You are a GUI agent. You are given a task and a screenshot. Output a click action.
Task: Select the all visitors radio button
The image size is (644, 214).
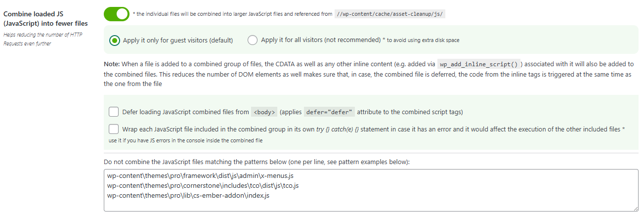(x=253, y=41)
